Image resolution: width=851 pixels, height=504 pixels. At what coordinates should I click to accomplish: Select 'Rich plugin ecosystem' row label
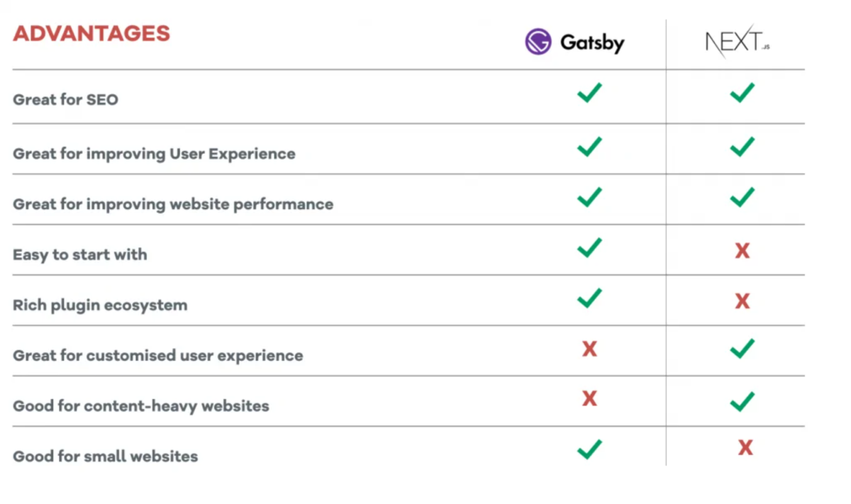click(x=100, y=306)
